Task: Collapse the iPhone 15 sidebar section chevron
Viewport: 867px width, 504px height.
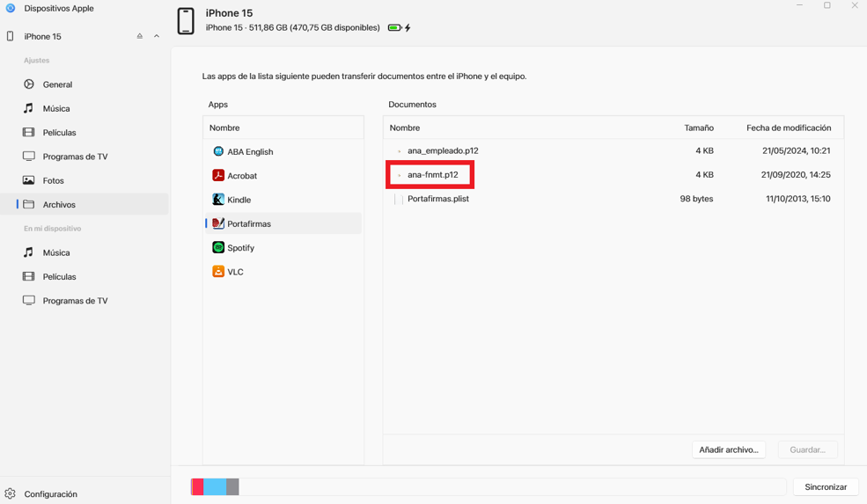Action: tap(157, 36)
